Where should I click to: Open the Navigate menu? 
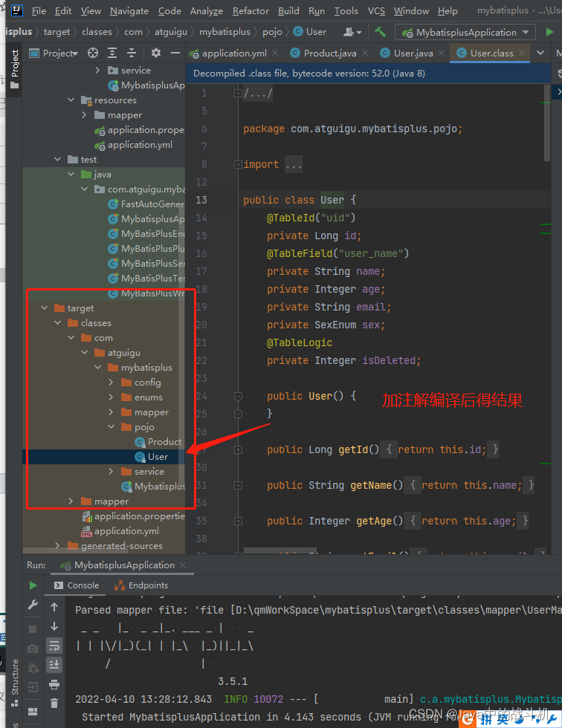pos(129,10)
